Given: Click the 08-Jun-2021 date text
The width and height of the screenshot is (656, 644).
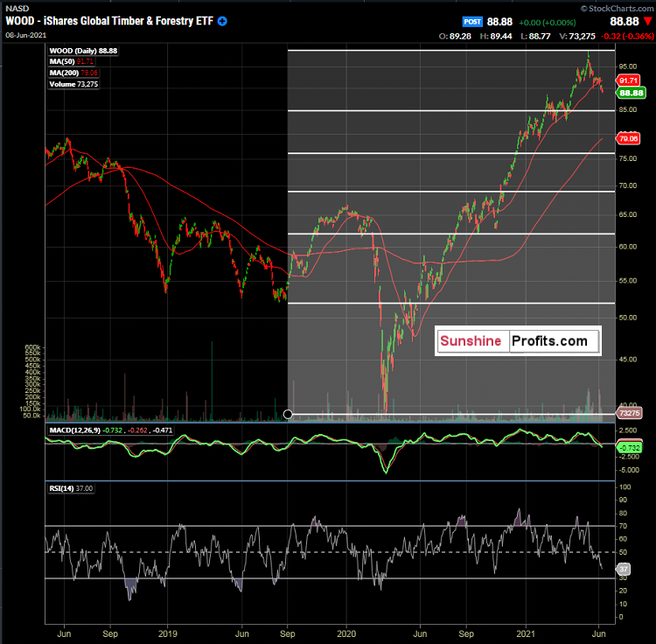Looking at the screenshot, I should [x=26, y=35].
